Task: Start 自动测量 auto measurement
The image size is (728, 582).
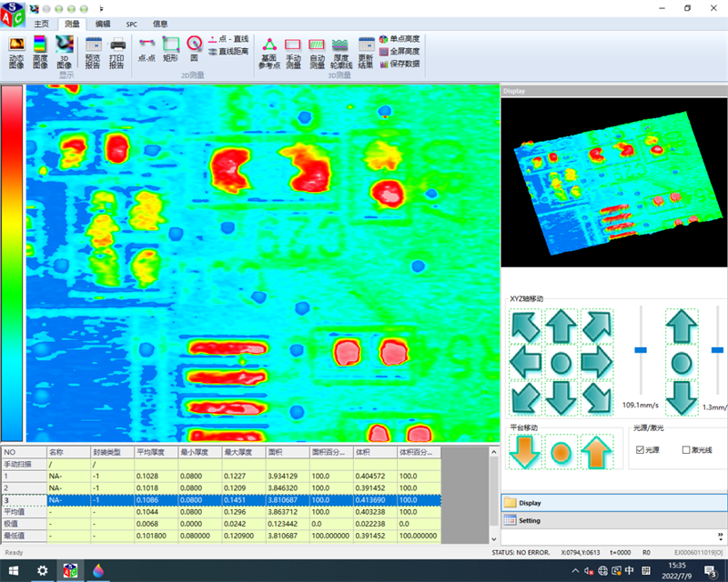Action: [x=317, y=52]
